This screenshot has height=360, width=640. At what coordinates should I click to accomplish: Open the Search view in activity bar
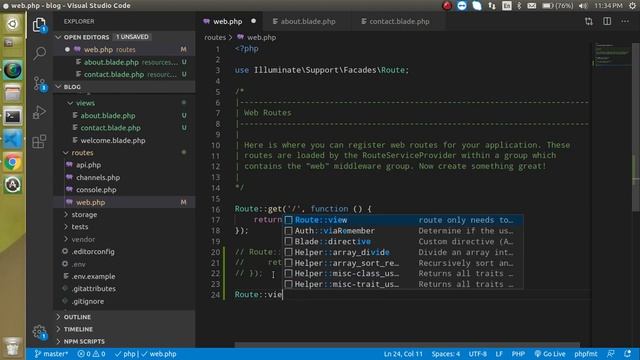pos(40,53)
